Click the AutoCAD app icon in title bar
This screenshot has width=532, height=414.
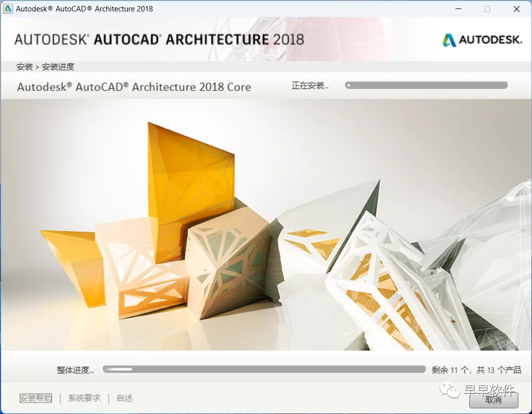pyautogui.click(x=7, y=8)
